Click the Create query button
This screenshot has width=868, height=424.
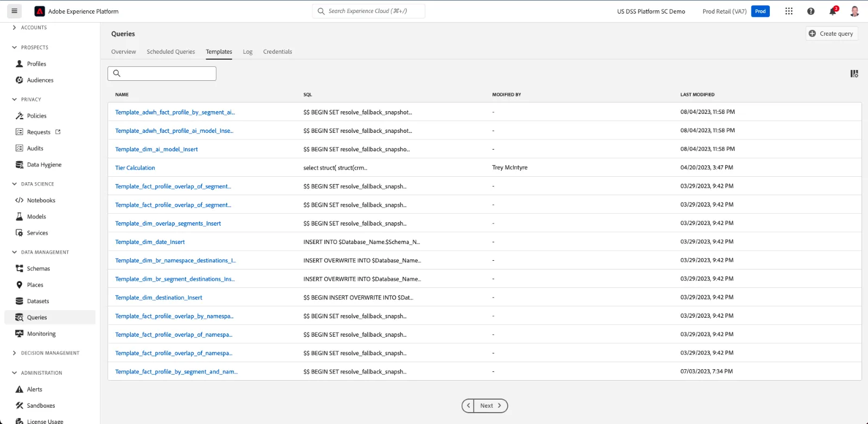(832, 34)
